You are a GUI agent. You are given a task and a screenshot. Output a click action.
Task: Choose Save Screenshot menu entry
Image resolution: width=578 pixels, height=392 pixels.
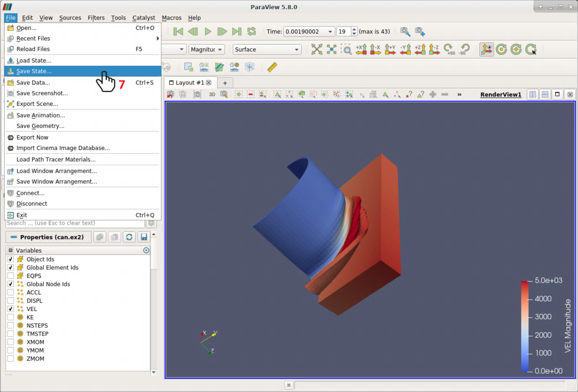point(83,93)
